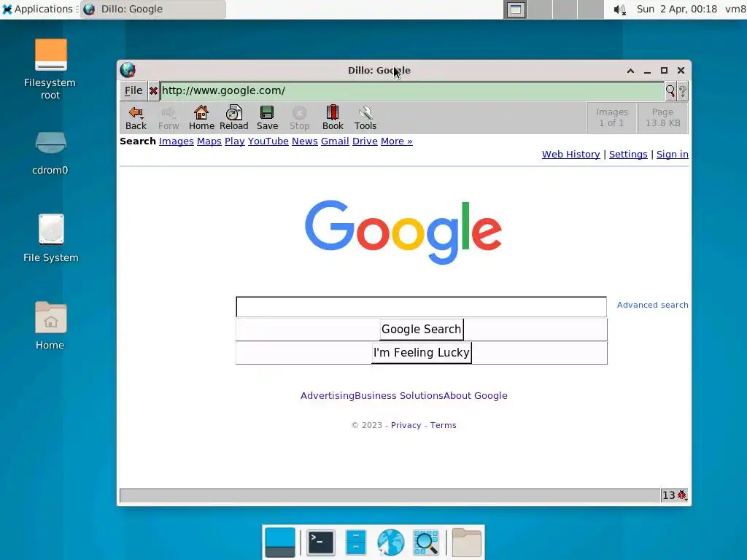Click Show Desktop icon in the dock

tap(279, 542)
